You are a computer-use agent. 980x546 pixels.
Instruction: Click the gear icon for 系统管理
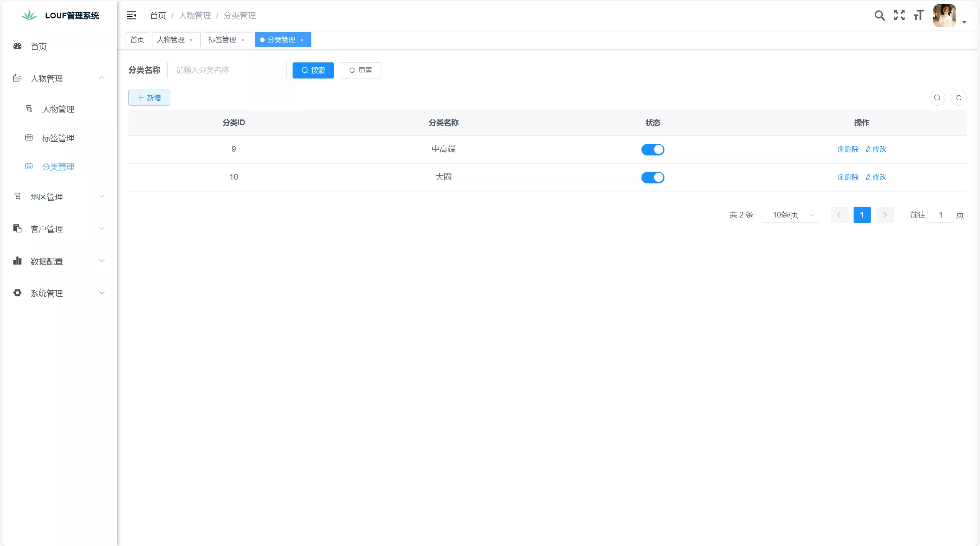click(17, 293)
